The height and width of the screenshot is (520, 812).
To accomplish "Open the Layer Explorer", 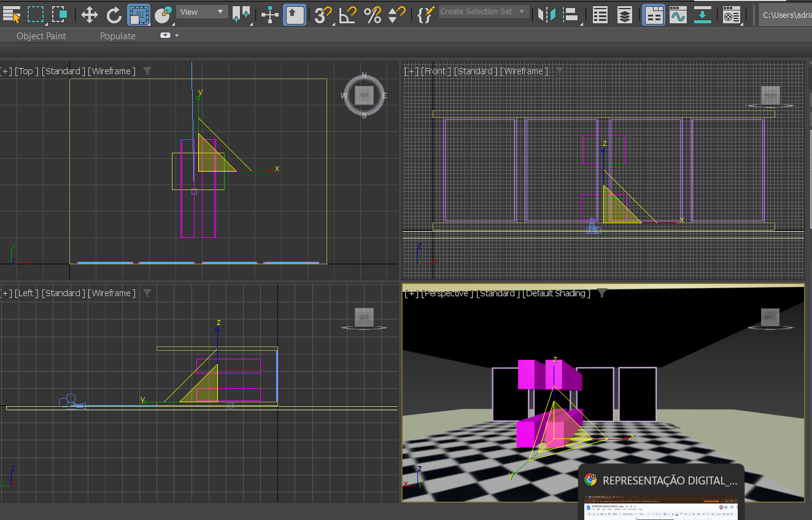I will [x=625, y=14].
